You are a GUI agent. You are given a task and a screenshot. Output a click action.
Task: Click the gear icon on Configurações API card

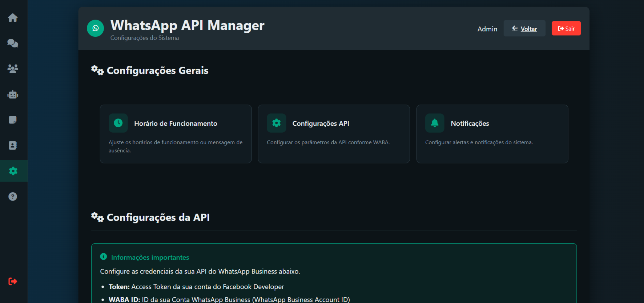(x=276, y=123)
